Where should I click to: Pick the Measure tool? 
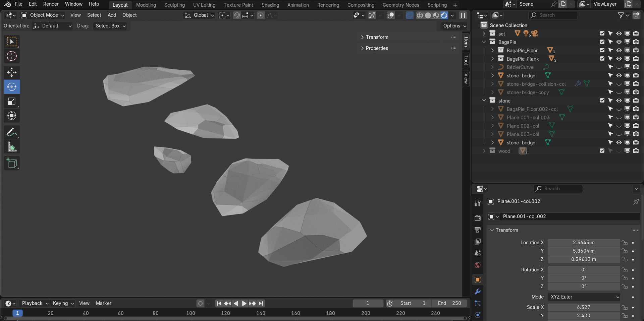[12, 147]
